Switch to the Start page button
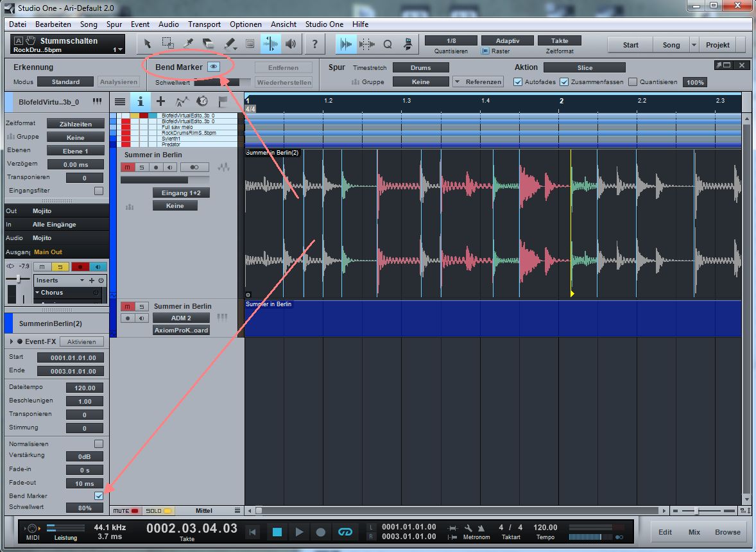Screen dimensions: 756x552 (x=630, y=45)
